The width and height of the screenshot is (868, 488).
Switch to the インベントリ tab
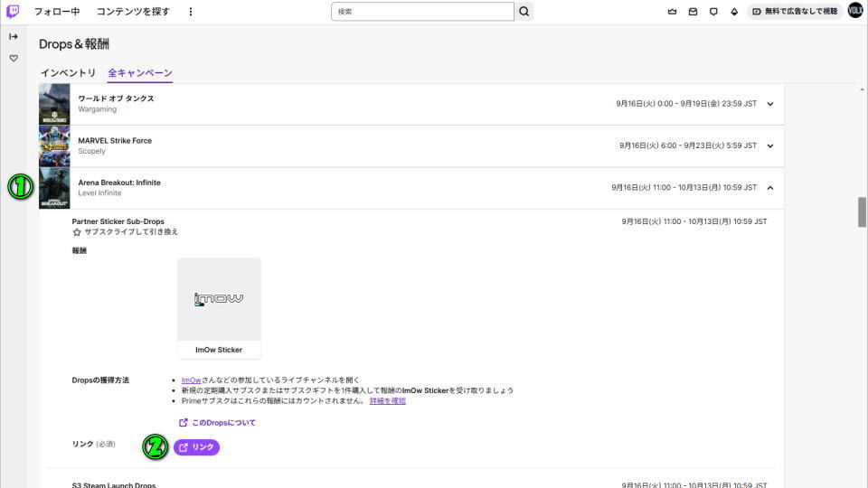point(68,73)
